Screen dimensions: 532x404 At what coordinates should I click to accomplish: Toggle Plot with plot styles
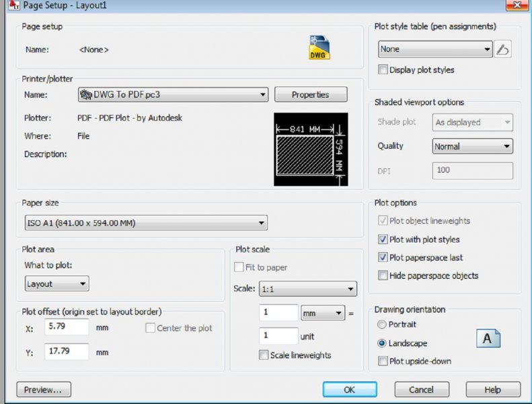[383, 239]
